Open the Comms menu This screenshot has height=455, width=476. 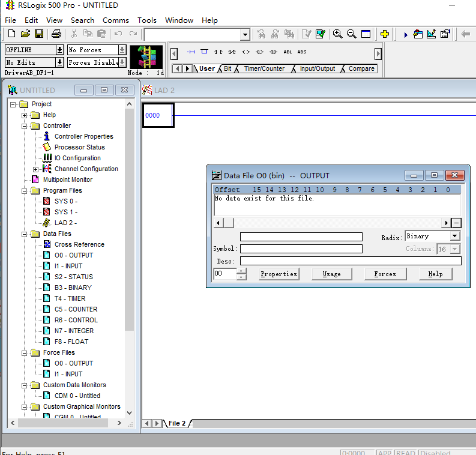115,20
